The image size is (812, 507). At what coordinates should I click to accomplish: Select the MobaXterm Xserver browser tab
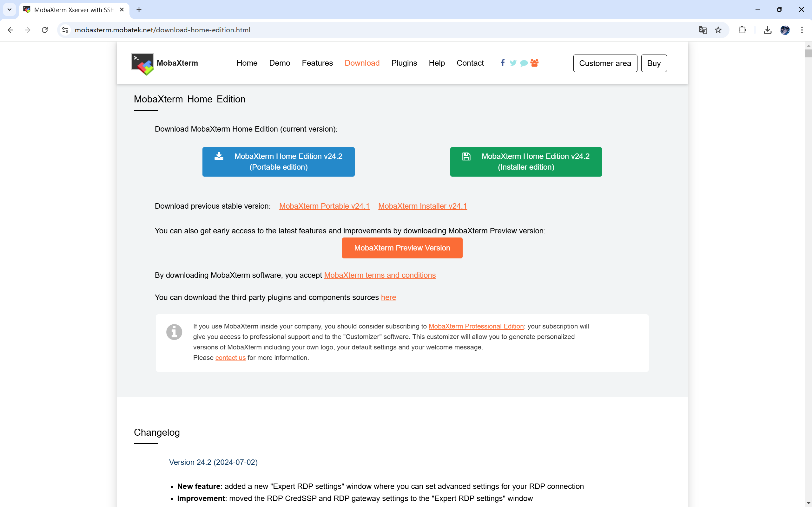click(x=74, y=10)
